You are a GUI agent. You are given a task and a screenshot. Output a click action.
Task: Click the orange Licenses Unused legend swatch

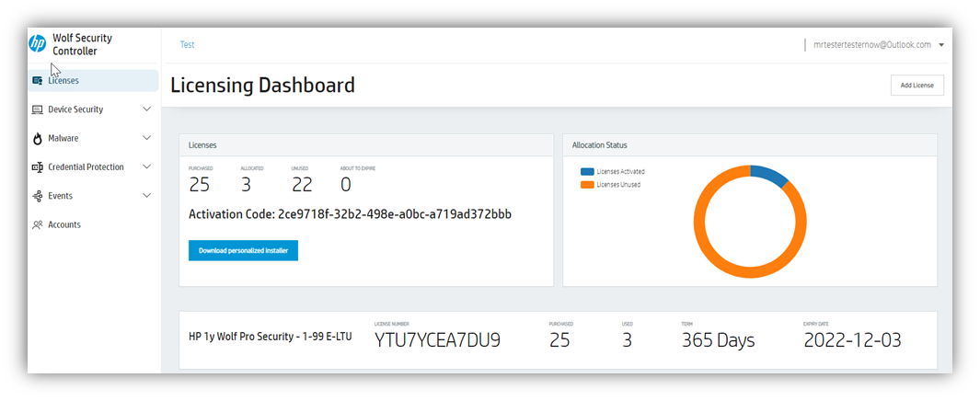pyautogui.click(x=587, y=185)
